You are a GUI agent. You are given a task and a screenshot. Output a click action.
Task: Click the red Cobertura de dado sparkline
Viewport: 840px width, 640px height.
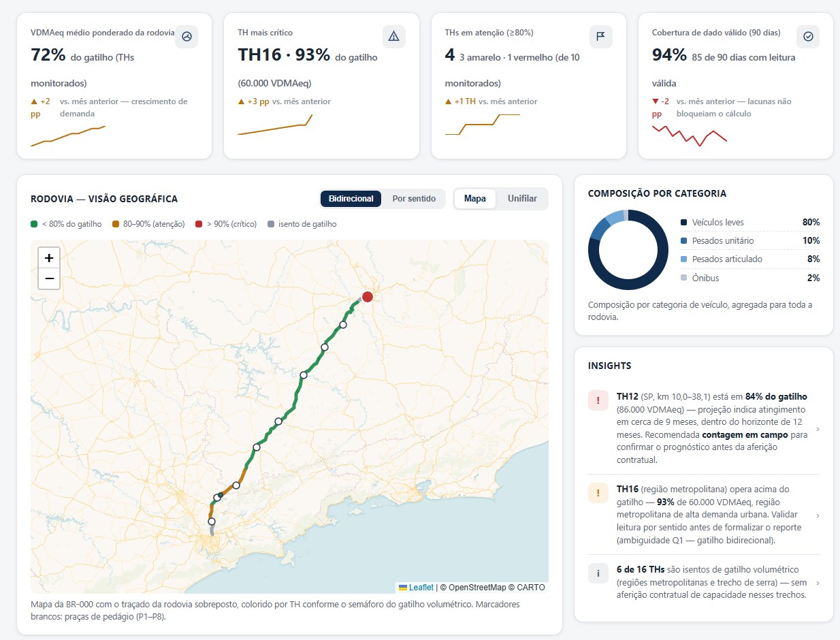[690, 136]
